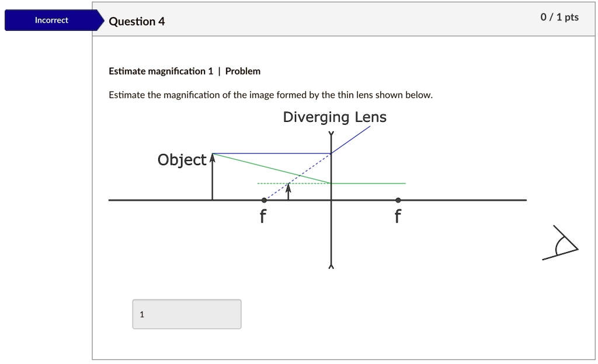Click the Diverging Lens label
The image size is (598, 364).
(335, 117)
